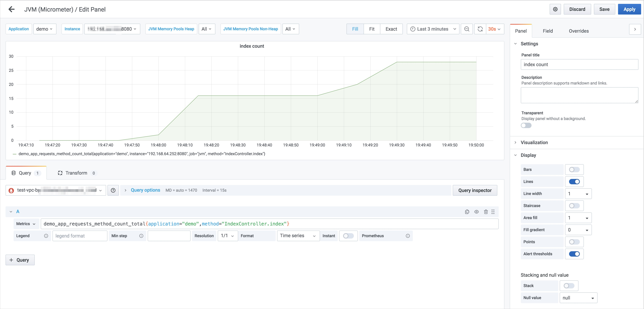Image resolution: width=644 pixels, height=309 pixels.
Task: Open the Application demo dropdown
Action: click(x=45, y=29)
